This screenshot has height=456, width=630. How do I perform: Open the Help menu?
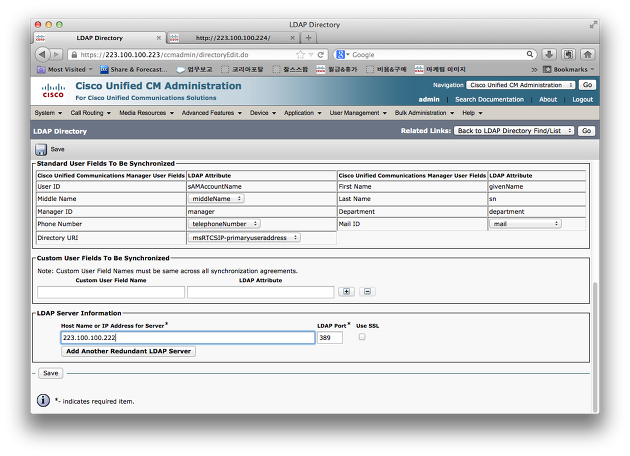coord(472,113)
